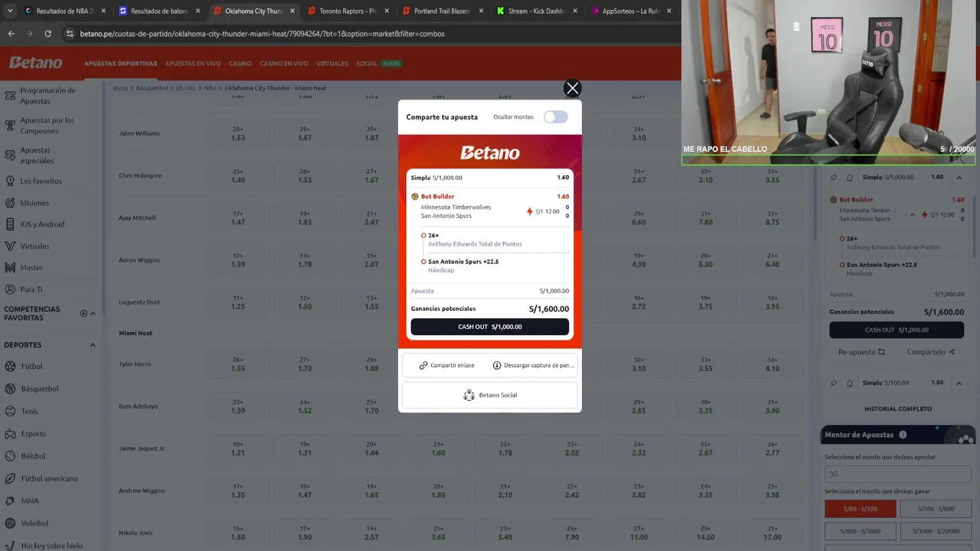This screenshot has width=980, height=551.
Task: Click Descargar captura de pantalla button
Action: [533, 365]
